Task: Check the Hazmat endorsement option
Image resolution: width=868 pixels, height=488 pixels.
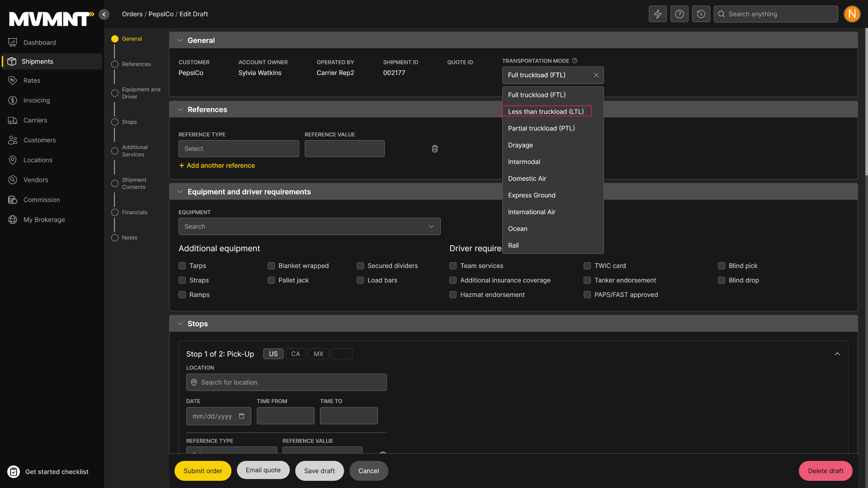Action: pos(453,295)
